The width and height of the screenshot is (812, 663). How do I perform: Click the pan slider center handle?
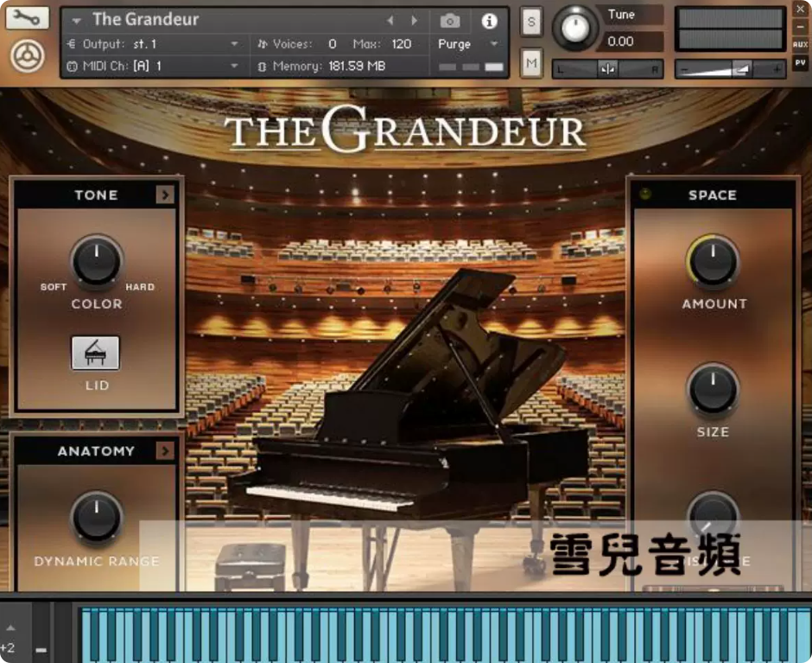[608, 69]
